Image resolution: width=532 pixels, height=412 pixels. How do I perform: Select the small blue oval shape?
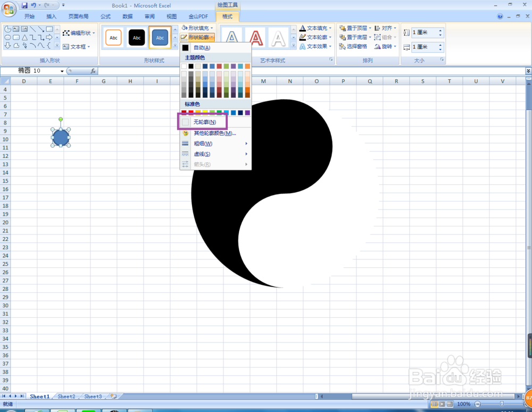[x=61, y=138]
